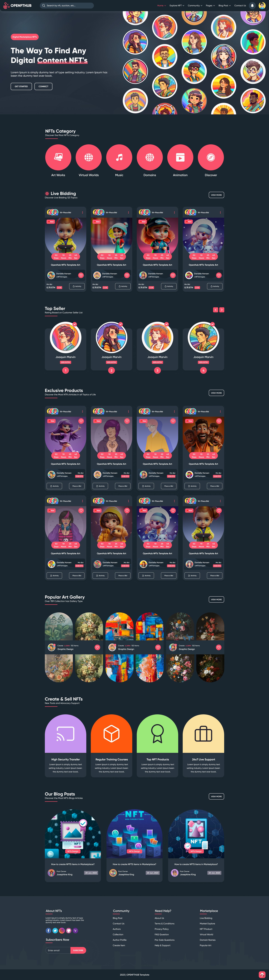The width and height of the screenshot is (269, 980).
Task: Select the Art Works category icon
Action: 58,157
